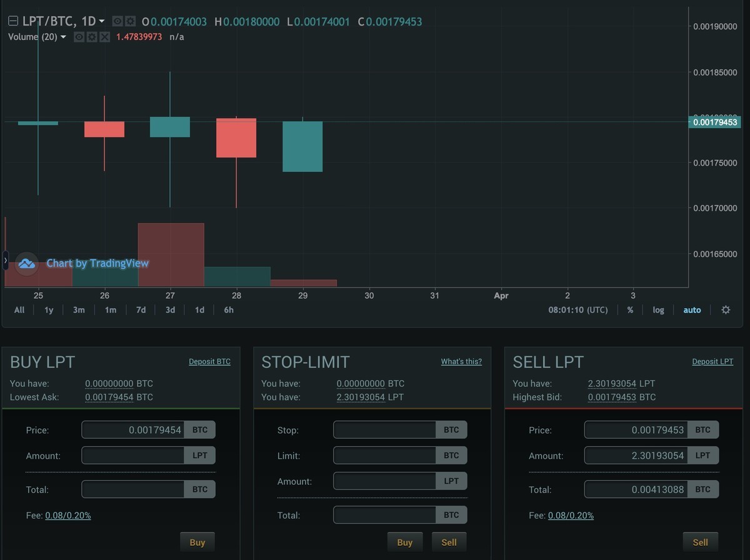Open Volume (20) settings gear icon

point(91,37)
